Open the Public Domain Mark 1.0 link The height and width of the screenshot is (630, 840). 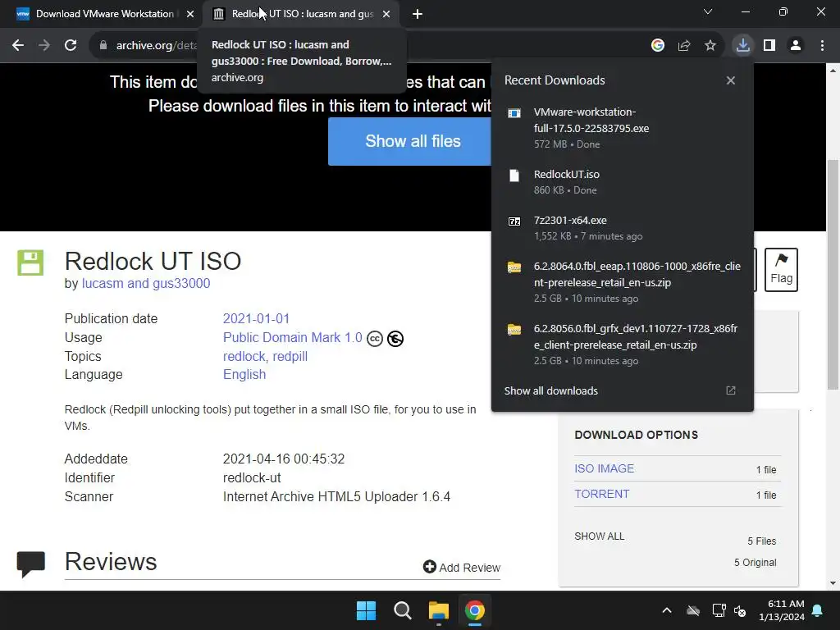tap(293, 337)
